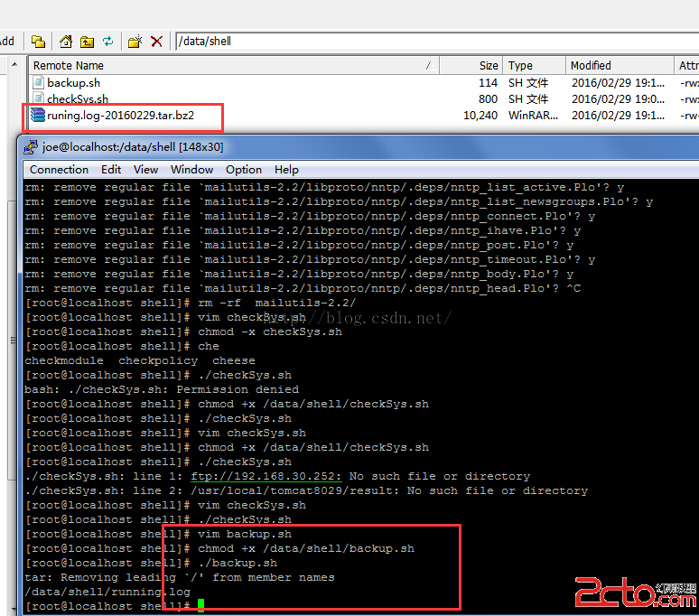
Task: Open the View menu in the terminal window
Action: coord(145,170)
